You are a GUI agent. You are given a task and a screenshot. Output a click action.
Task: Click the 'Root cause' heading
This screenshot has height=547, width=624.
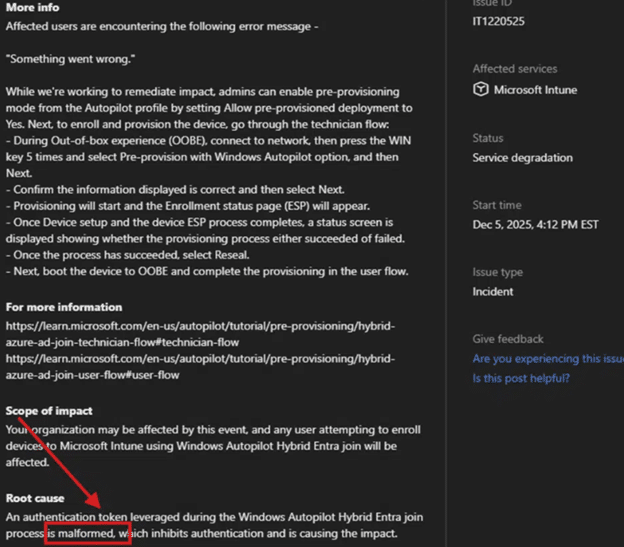click(x=35, y=498)
